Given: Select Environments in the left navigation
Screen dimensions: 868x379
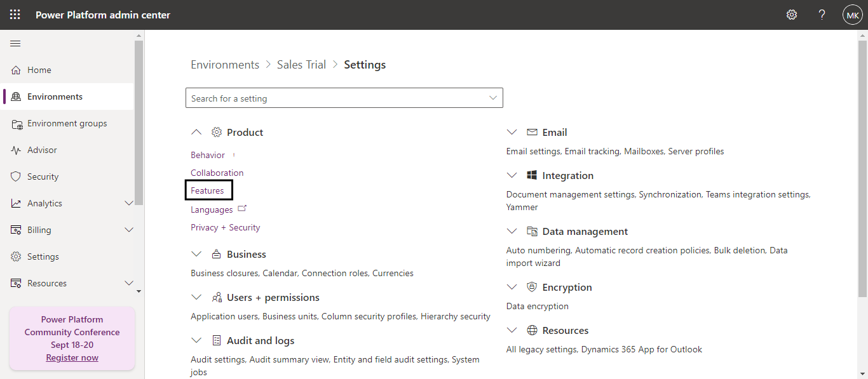Looking at the screenshot, I should [55, 96].
